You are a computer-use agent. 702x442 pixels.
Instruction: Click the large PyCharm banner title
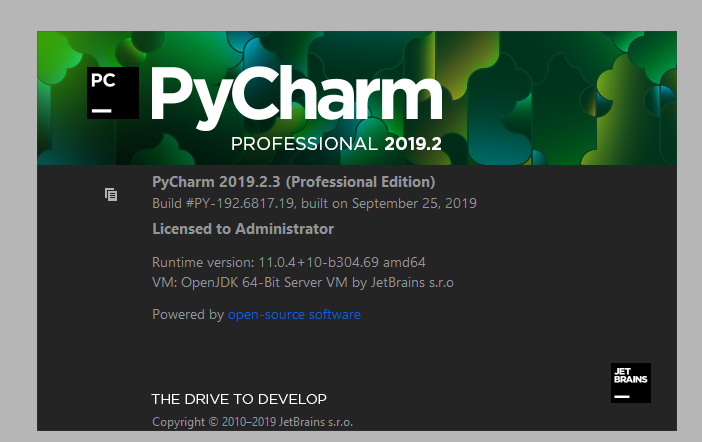click(297, 96)
